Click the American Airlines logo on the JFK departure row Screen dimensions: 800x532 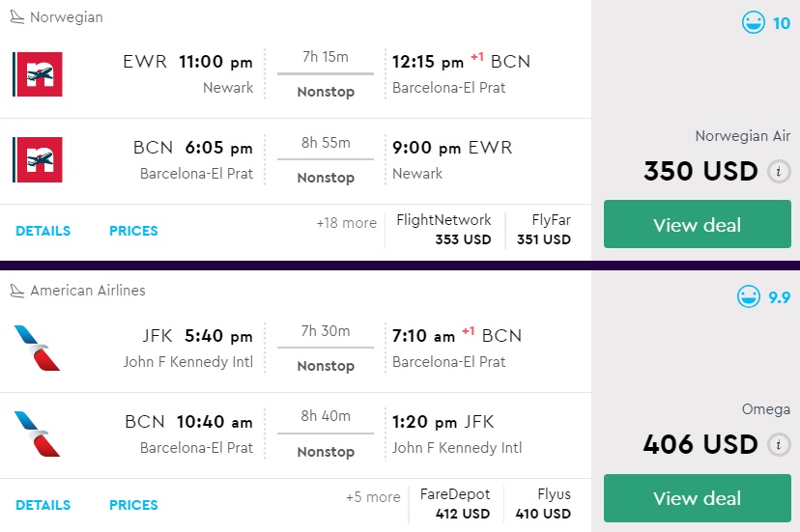[38, 348]
